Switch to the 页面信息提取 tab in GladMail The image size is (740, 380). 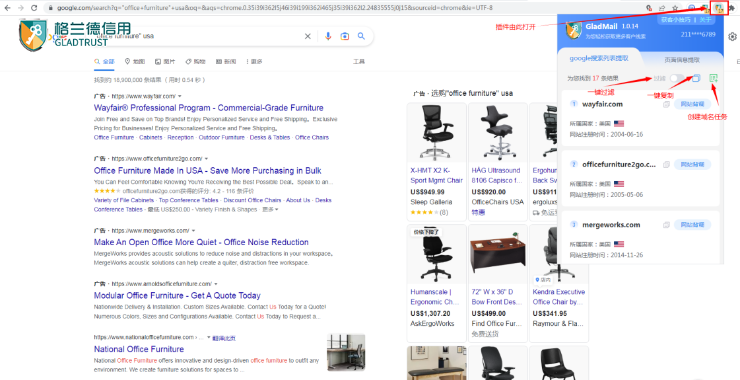(682, 60)
